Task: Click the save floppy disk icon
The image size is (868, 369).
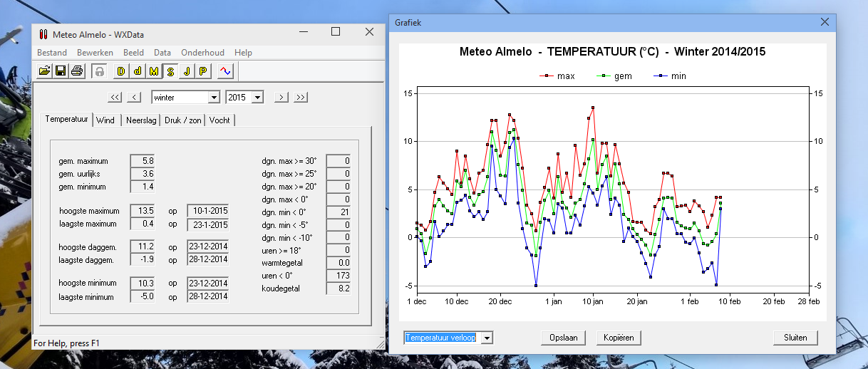Action: tap(61, 71)
